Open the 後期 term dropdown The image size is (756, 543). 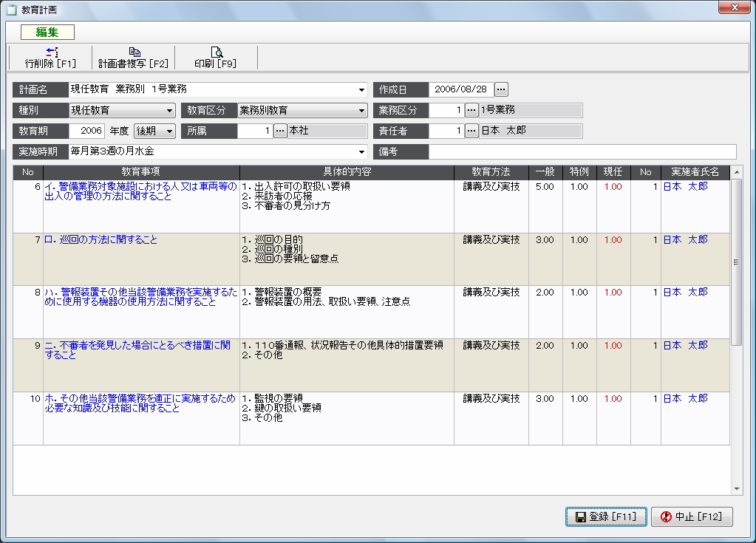click(x=169, y=132)
